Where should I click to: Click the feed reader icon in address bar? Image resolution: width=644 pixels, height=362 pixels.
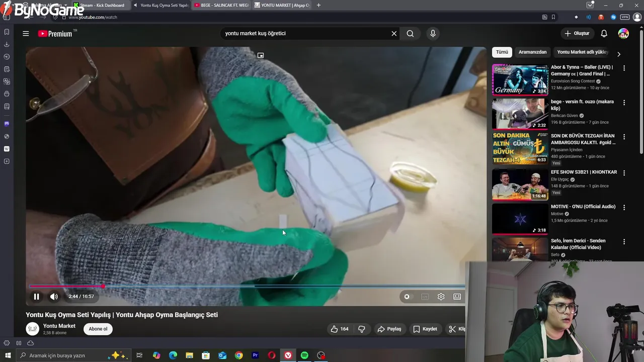point(544,17)
